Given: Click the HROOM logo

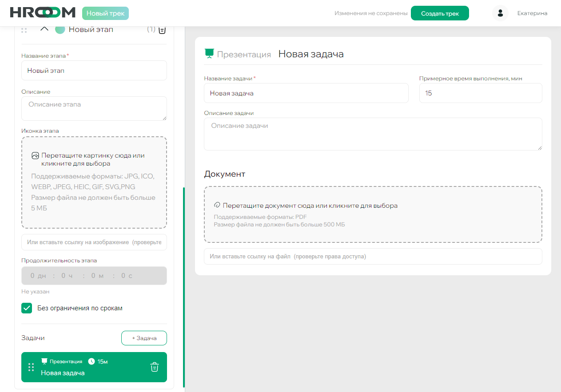Looking at the screenshot, I should coord(43,13).
